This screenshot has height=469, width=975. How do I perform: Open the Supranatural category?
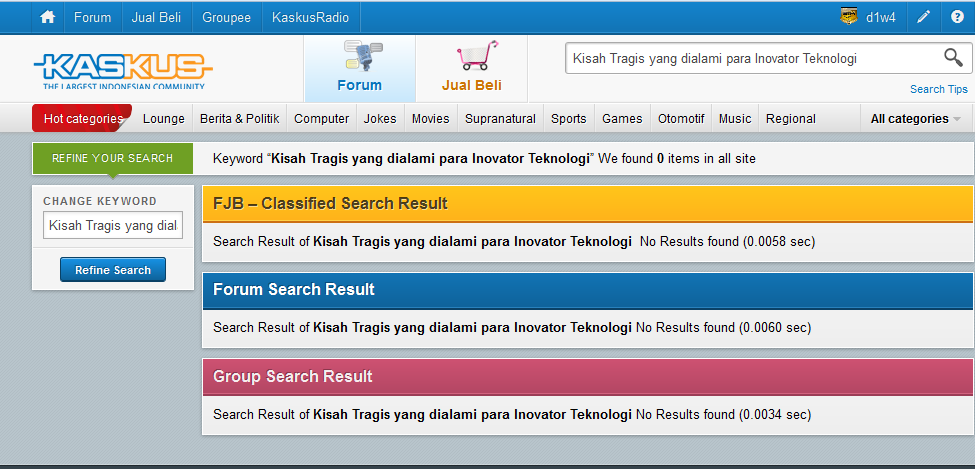tap(500, 119)
